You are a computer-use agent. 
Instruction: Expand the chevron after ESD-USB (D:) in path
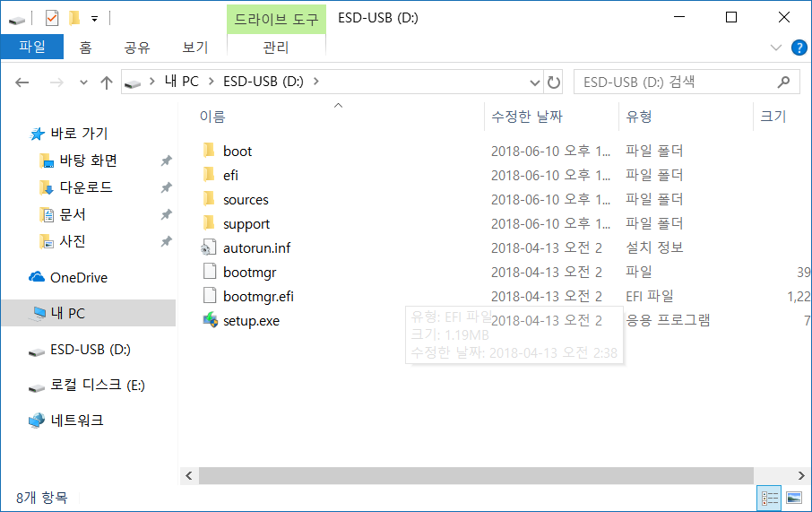pos(315,82)
